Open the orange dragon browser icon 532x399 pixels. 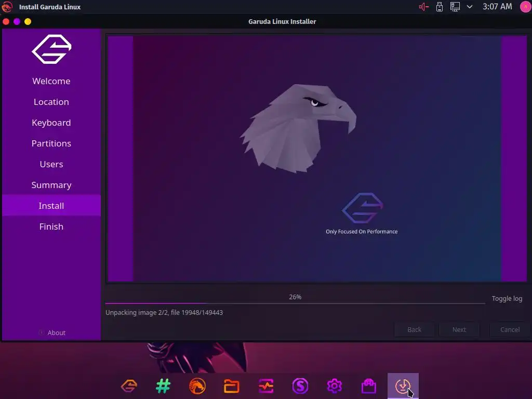[x=197, y=386]
